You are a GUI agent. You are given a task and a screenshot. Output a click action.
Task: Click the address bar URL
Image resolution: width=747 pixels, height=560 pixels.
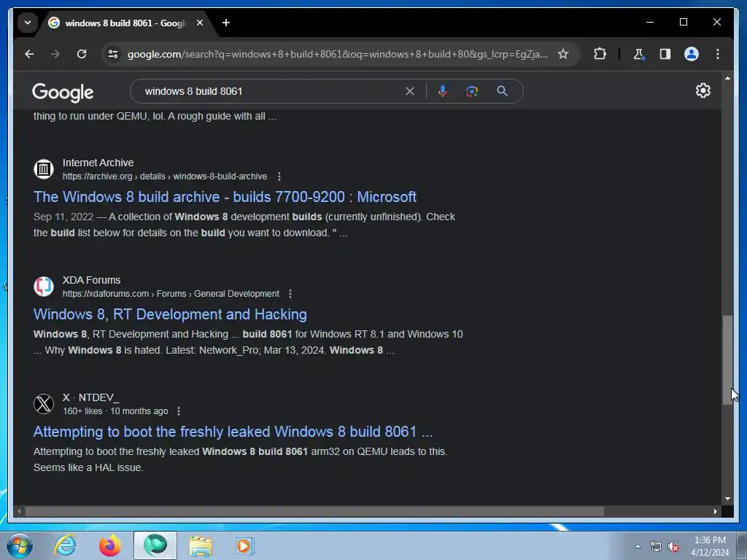pos(337,54)
